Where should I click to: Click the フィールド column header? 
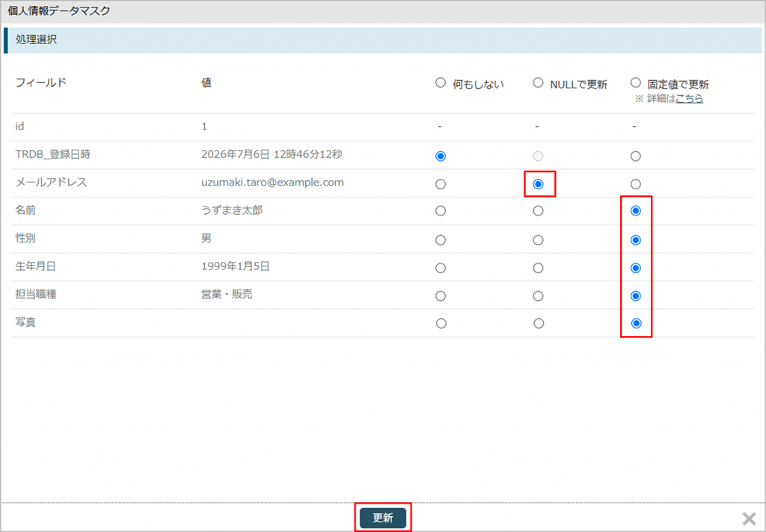41,82
